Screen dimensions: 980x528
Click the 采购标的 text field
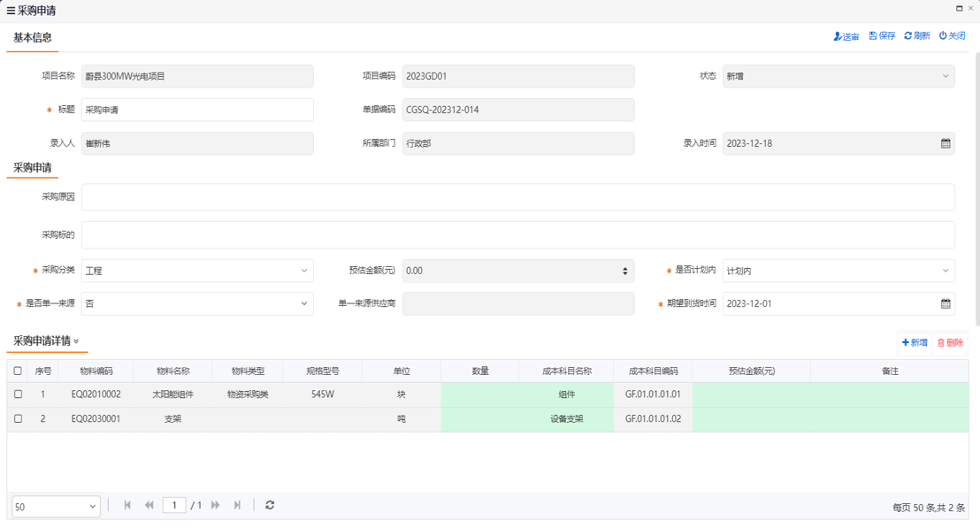pyautogui.click(x=518, y=235)
